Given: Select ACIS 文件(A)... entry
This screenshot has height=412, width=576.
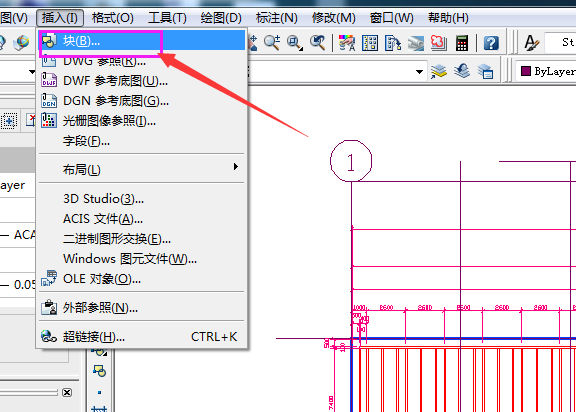Looking at the screenshot, I should coord(141,219).
